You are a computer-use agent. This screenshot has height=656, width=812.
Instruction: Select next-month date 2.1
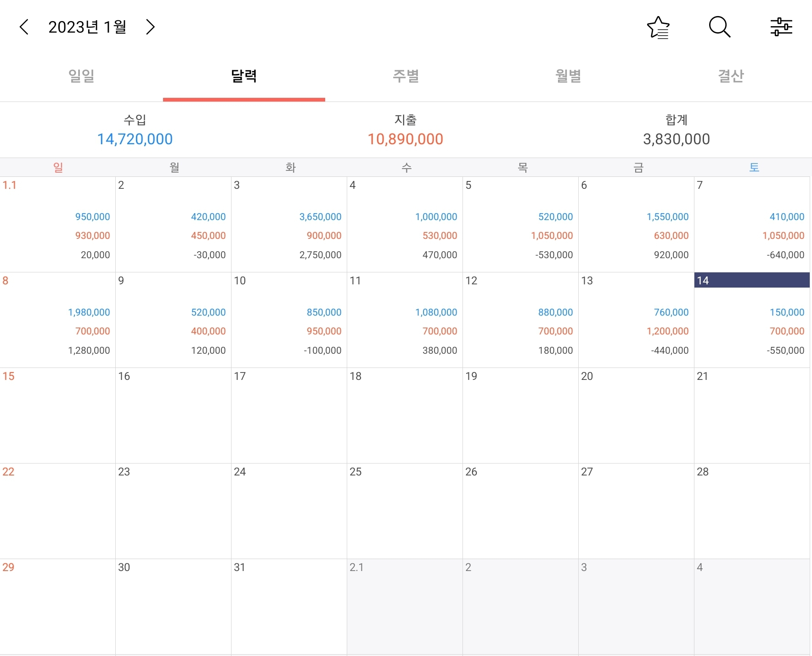click(405, 606)
